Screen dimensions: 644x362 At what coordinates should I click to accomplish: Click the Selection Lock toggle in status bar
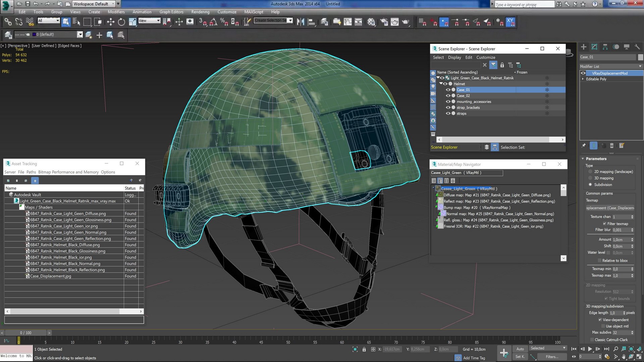click(364, 349)
